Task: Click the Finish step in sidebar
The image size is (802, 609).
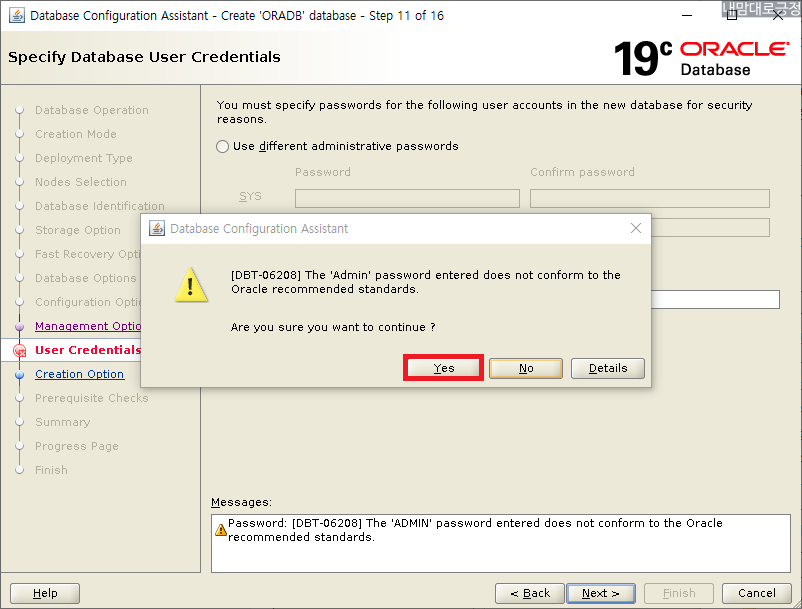Action: pyautogui.click(x=51, y=470)
